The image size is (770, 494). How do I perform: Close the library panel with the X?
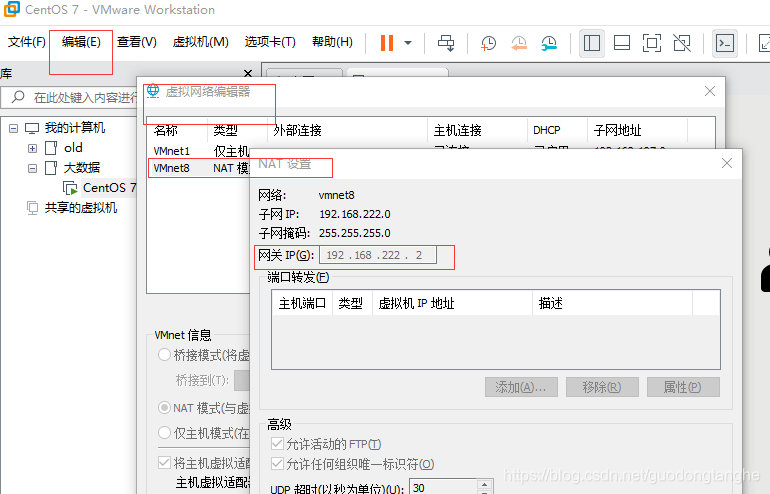[x=248, y=74]
